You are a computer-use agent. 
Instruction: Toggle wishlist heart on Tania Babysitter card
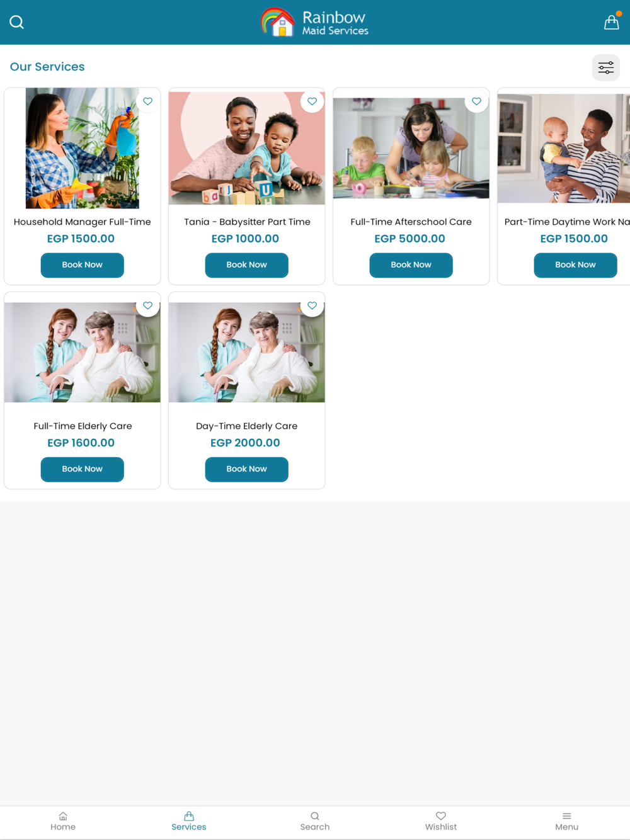(x=312, y=101)
